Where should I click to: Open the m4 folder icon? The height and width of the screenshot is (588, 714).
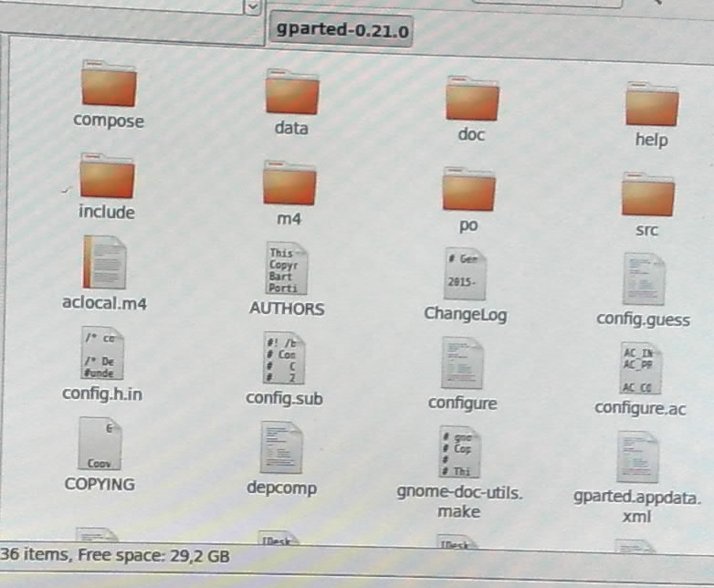[289, 183]
